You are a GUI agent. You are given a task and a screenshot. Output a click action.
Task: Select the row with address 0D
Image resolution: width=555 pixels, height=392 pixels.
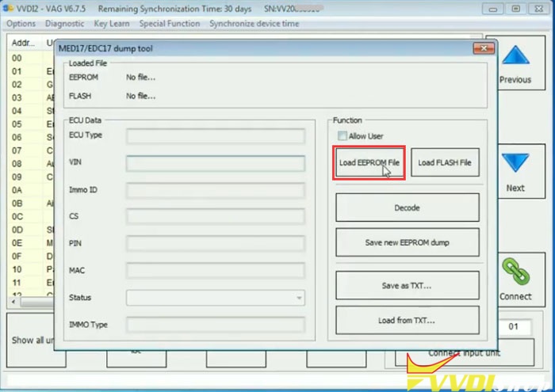pos(31,230)
